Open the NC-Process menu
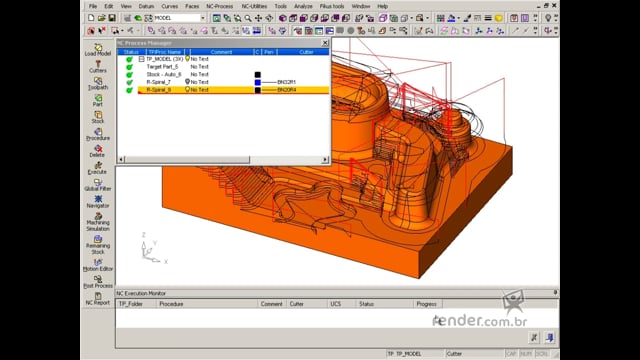 pos(220,6)
